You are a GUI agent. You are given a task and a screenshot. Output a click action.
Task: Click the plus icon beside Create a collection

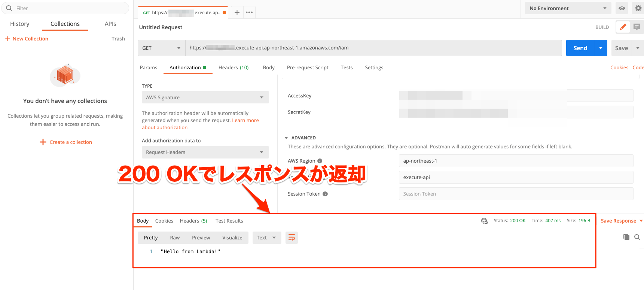click(x=43, y=142)
